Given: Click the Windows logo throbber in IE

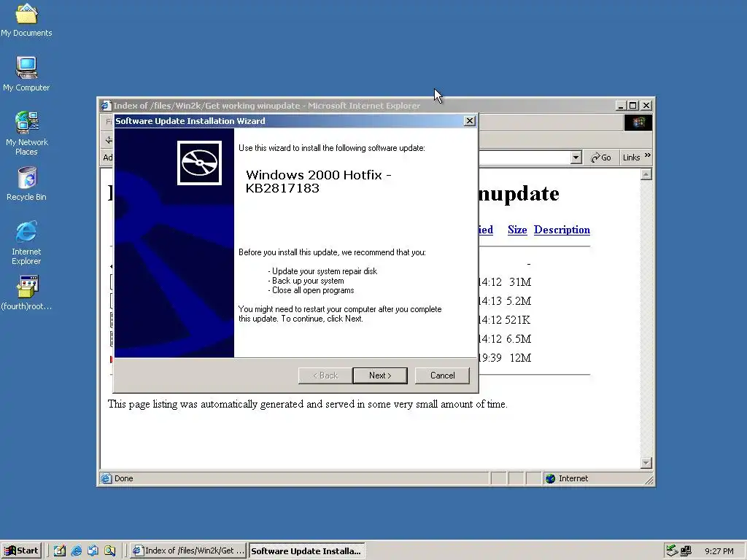Looking at the screenshot, I should pos(638,122).
